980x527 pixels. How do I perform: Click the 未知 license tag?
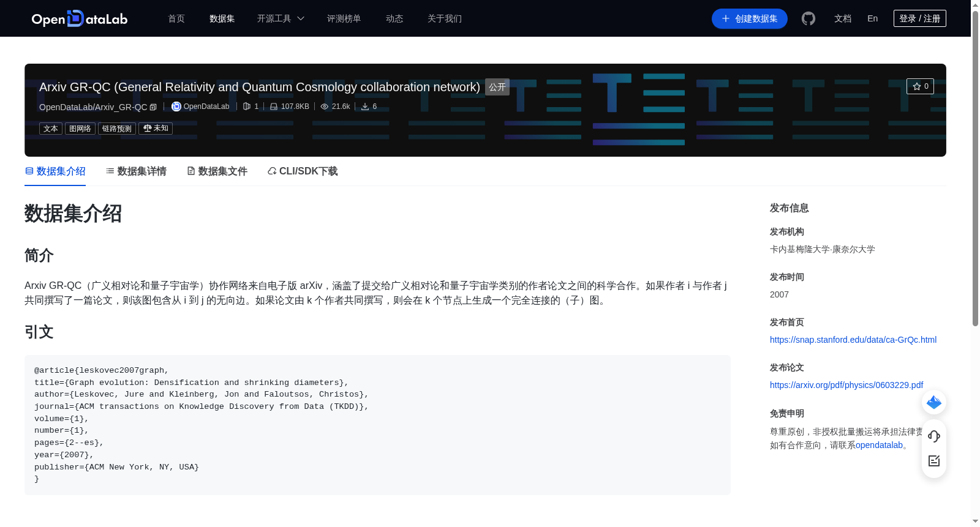click(x=156, y=129)
